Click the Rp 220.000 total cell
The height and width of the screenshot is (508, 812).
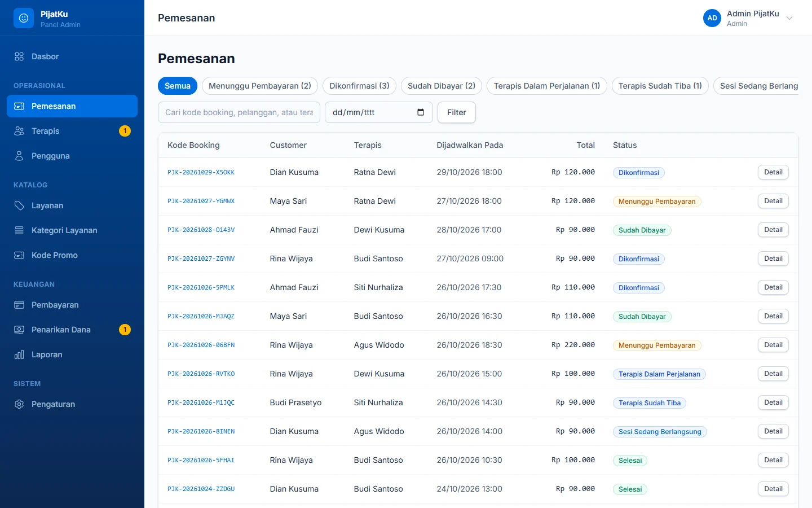point(573,345)
